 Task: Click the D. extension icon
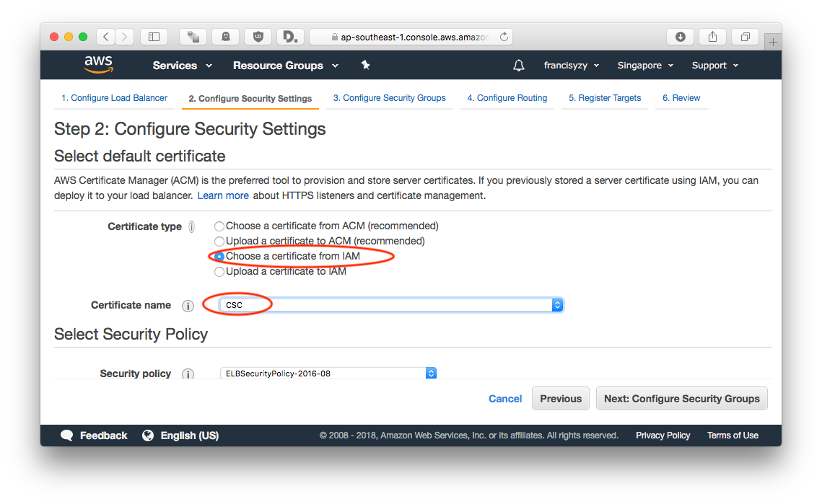(x=290, y=37)
